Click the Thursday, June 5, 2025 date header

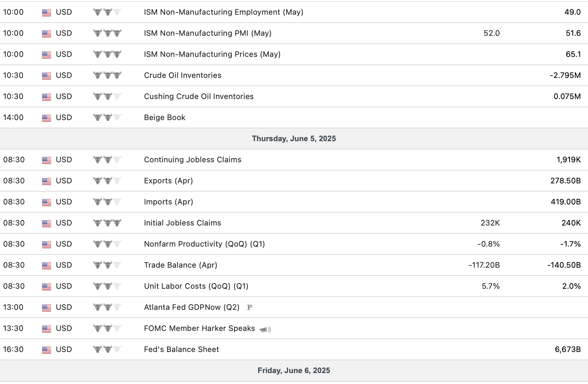tap(294, 139)
